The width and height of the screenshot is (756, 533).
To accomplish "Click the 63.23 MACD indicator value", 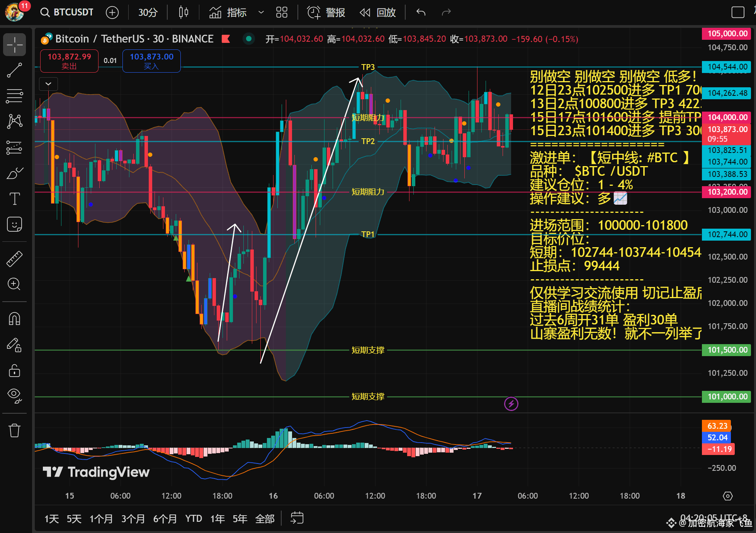I will pos(717,426).
